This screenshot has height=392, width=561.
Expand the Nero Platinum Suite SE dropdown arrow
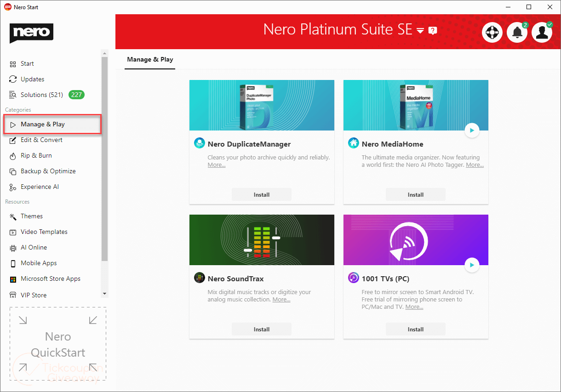click(x=420, y=31)
